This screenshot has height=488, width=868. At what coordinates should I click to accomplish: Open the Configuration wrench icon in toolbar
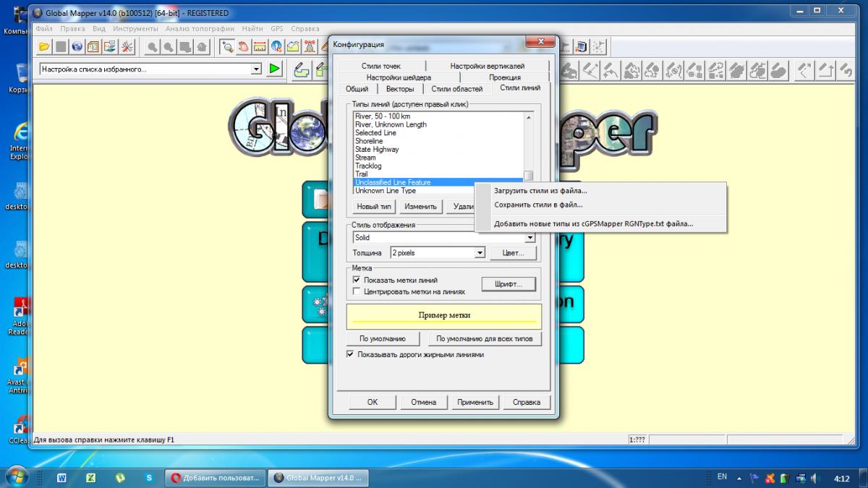click(x=127, y=47)
